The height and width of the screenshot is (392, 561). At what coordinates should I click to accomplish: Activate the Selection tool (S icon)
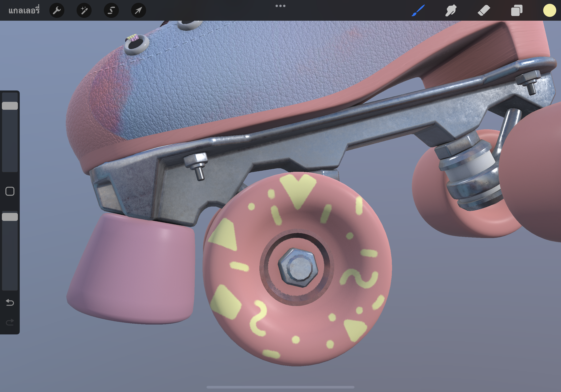pyautogui.click(x=111, y=10)
